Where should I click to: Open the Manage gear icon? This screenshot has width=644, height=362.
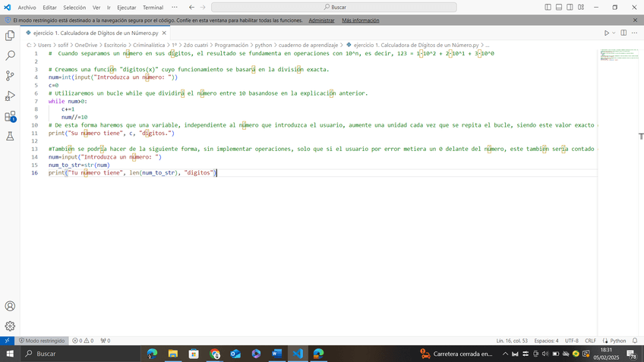[10, 326]
